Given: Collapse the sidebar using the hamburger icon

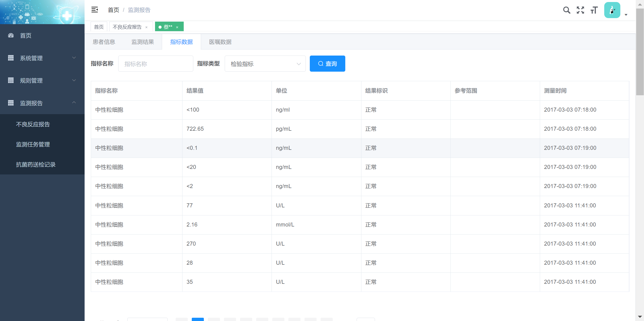Looking at the screenshot, I should click(x=95, y=10).
